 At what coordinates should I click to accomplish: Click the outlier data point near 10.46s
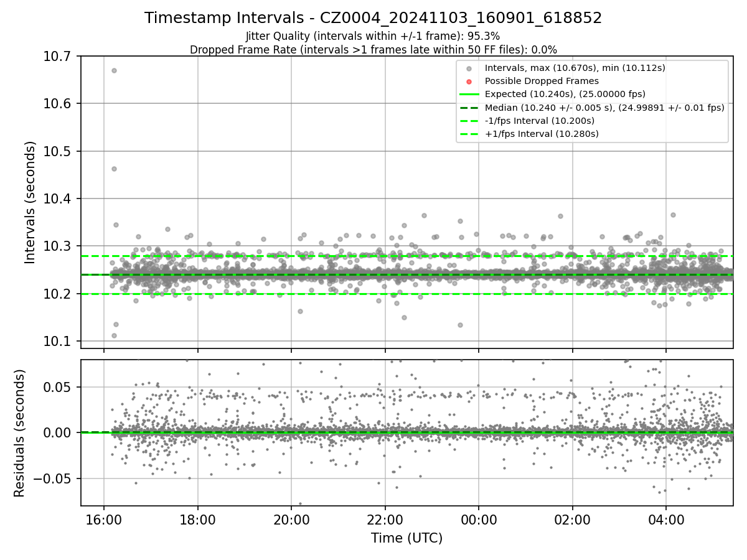114,169
